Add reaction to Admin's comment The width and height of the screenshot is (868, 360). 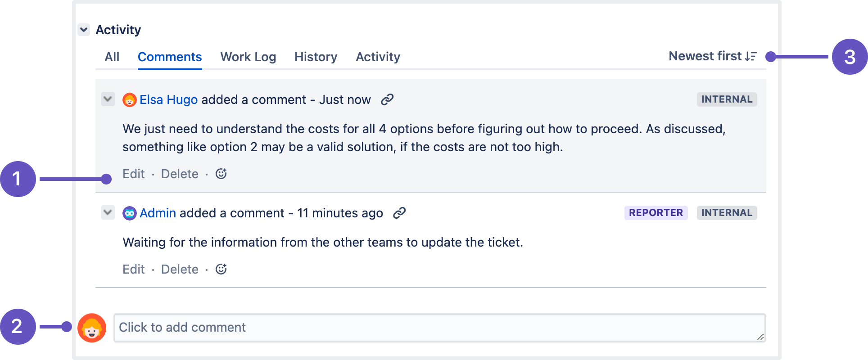[221, 269]
